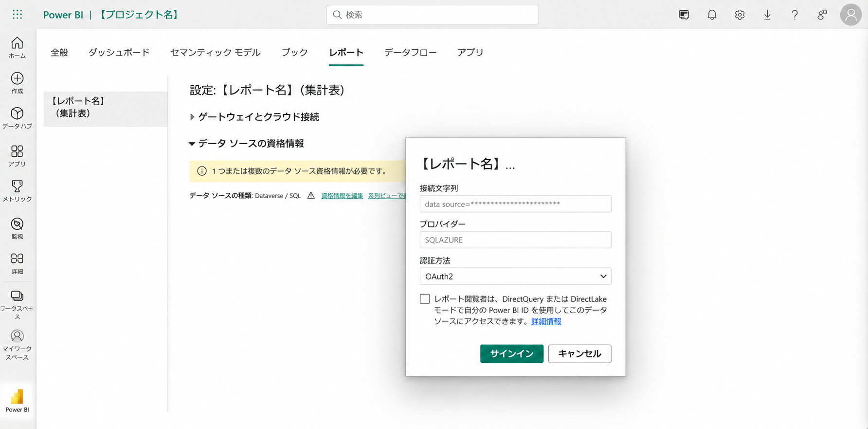Image resolution: width=868 pixels, height=429 pixels.
Task: Open the notifications bell icon
Action: 712,15
